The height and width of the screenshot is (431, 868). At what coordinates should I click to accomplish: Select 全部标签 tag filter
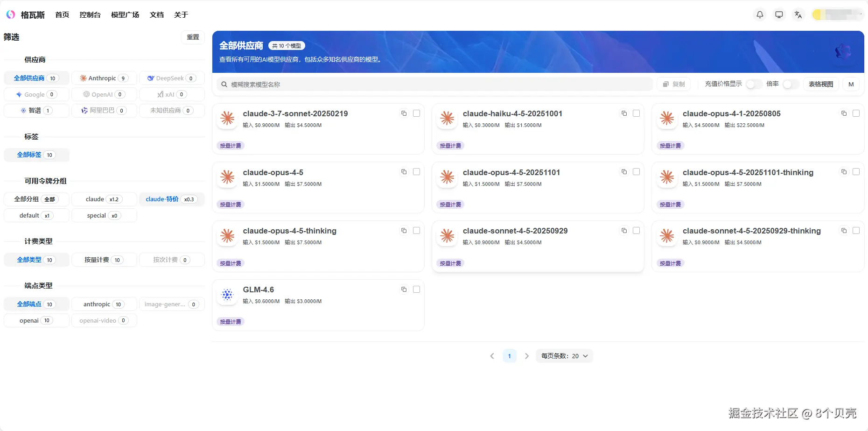coord(36,155)
